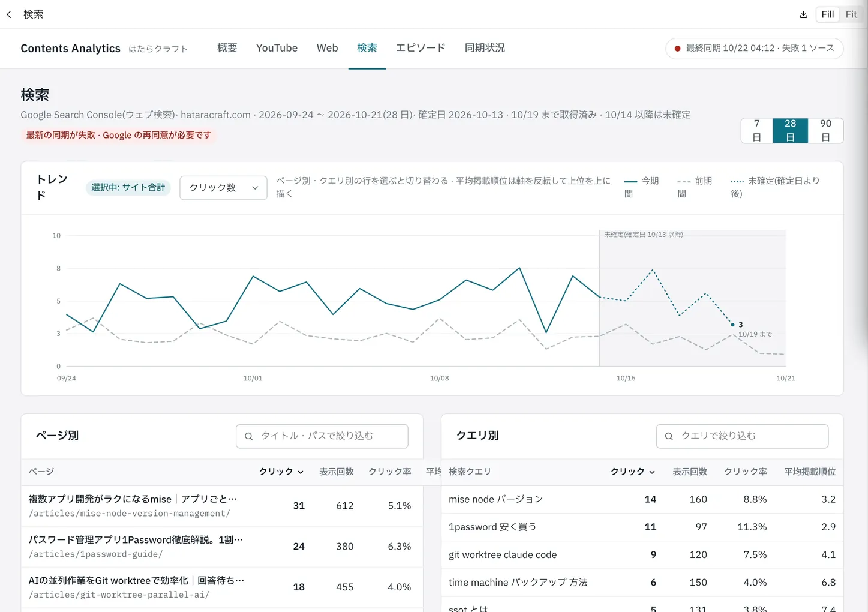Select query row 'git worktree claude code'

642,555
